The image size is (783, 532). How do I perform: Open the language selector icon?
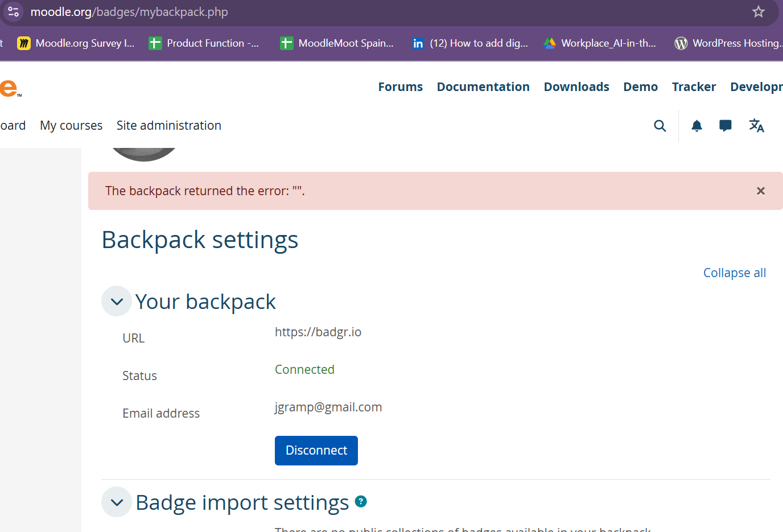click(756, 126)
